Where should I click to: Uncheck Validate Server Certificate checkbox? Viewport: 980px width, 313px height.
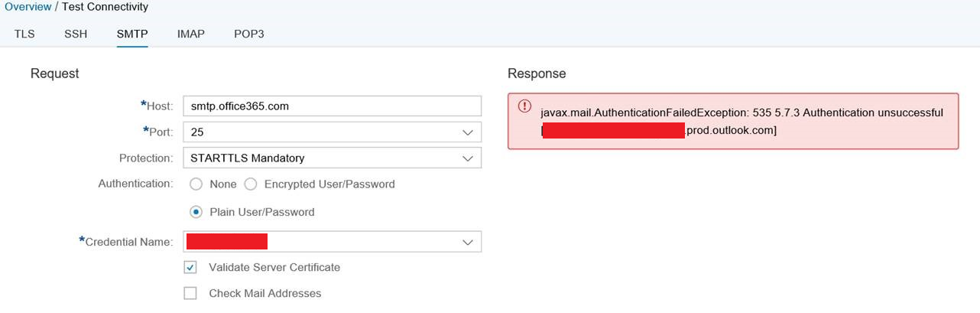tap(190, 268)
